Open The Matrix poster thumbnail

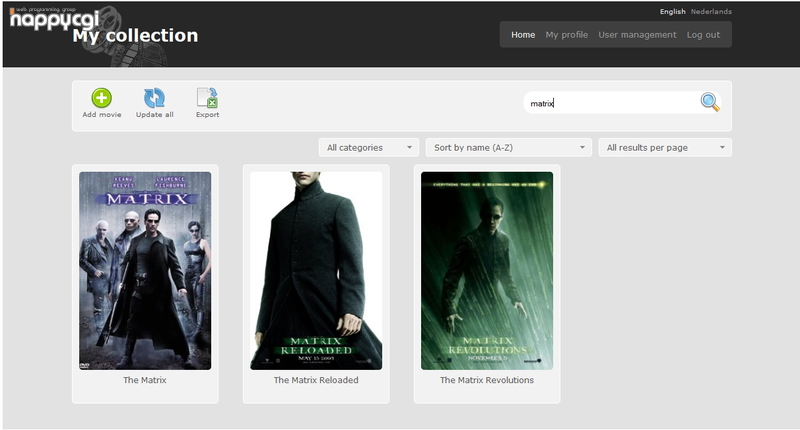point(145,270)
